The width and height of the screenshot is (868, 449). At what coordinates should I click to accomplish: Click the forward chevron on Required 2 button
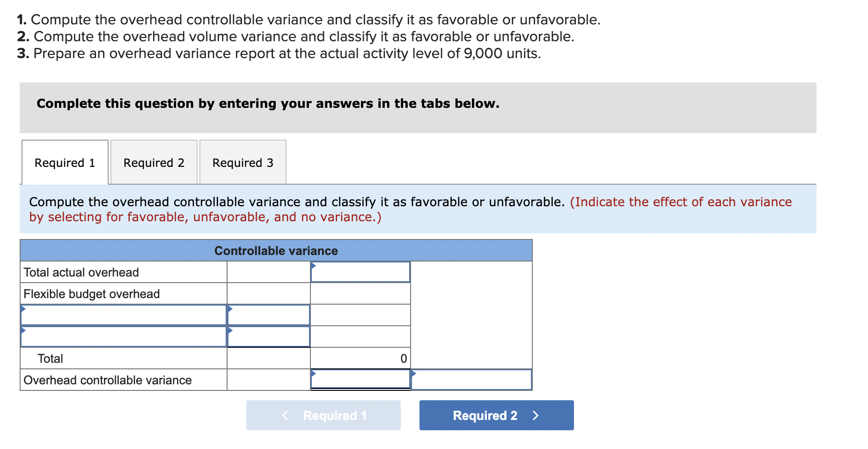coord(536,415)
